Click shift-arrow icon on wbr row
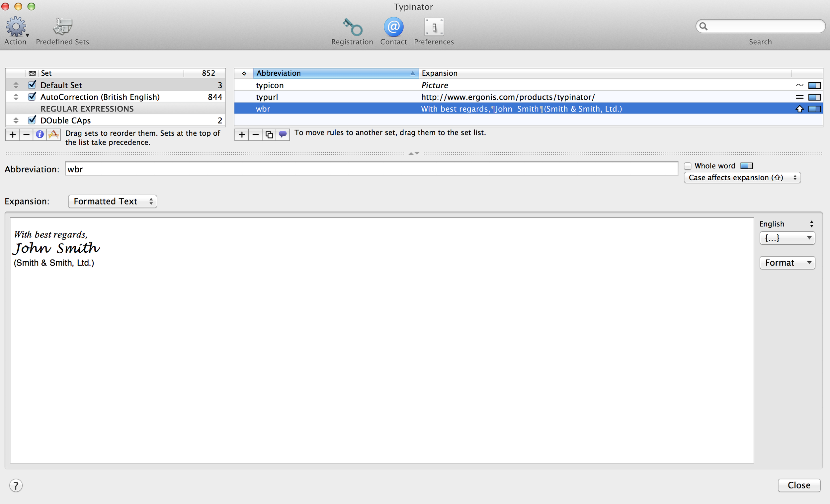The image size is (830, 504). [x=799, y=109]
